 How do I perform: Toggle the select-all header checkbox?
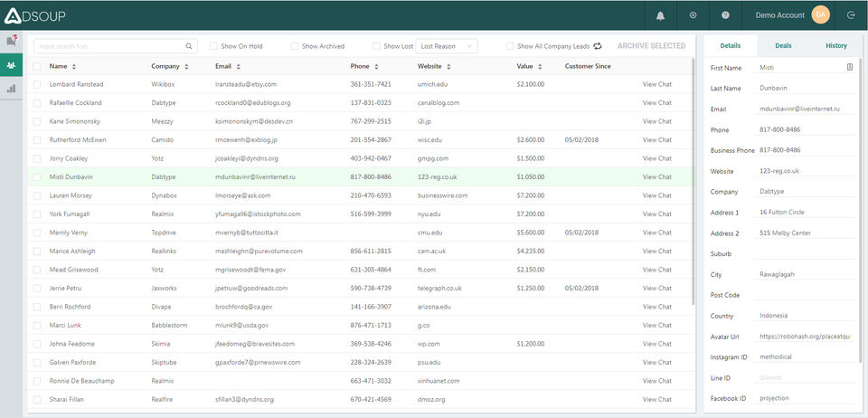(x=37, y=66)
